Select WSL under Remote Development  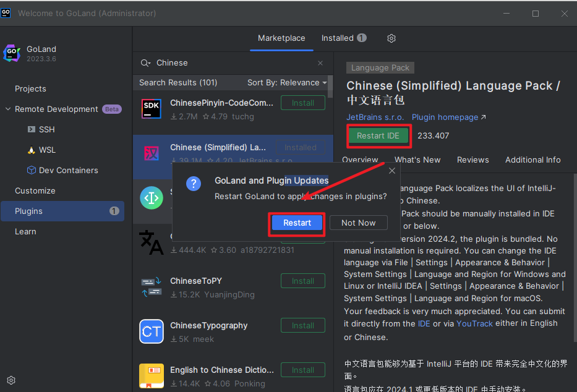(47, 150)
